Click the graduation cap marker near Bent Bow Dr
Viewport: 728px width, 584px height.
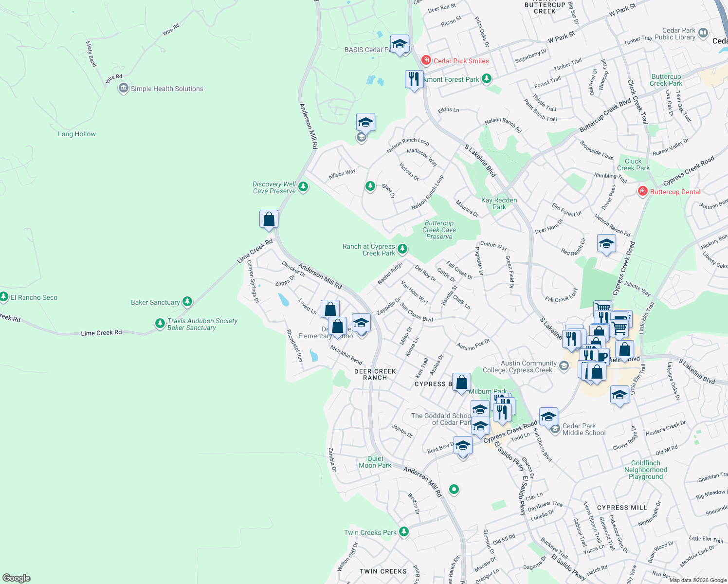click(462, 444)
